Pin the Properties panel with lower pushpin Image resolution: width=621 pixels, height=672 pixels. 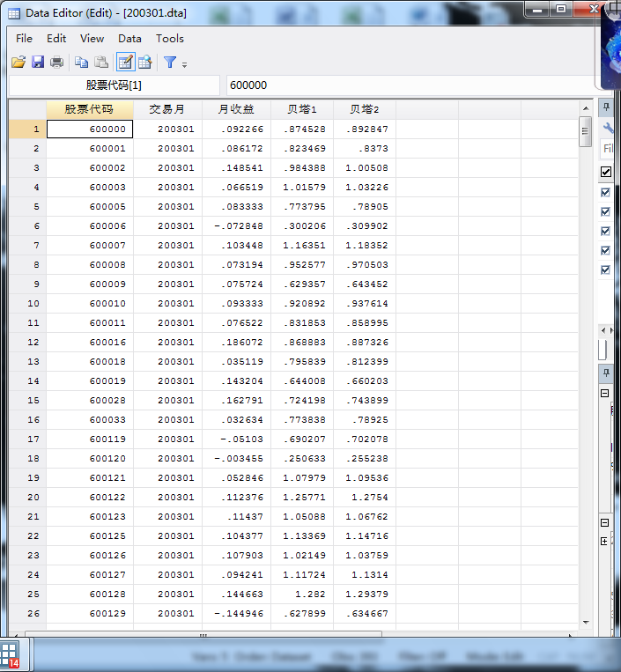coord(606,373)
